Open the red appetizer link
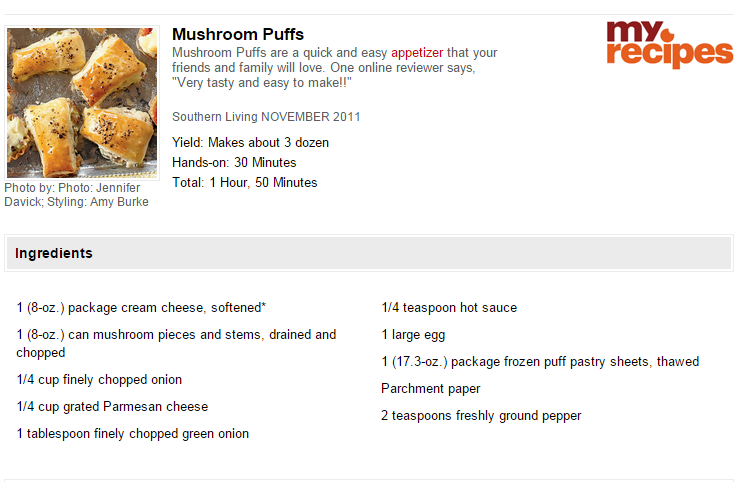Image resolution: width=753 pixels, height=482 pixels. (x=417, y=52)
